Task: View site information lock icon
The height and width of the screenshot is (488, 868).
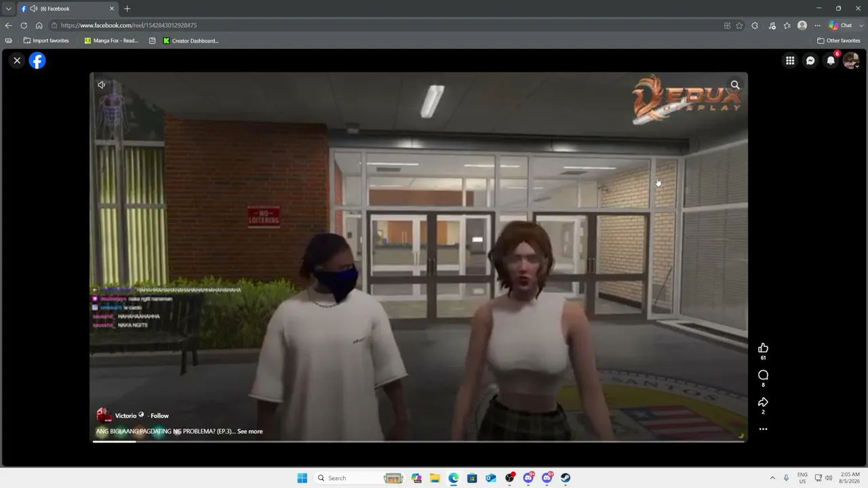Action: tap(54, 25)
